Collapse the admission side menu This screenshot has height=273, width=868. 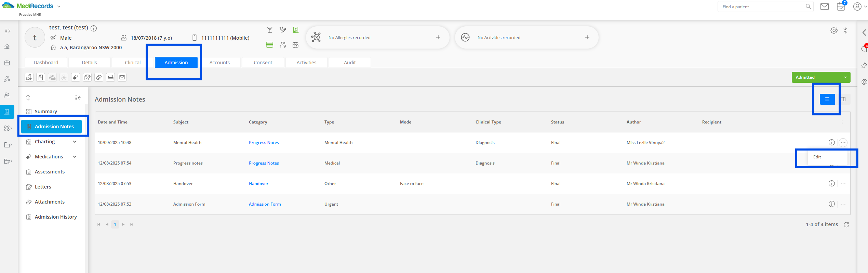78,98
